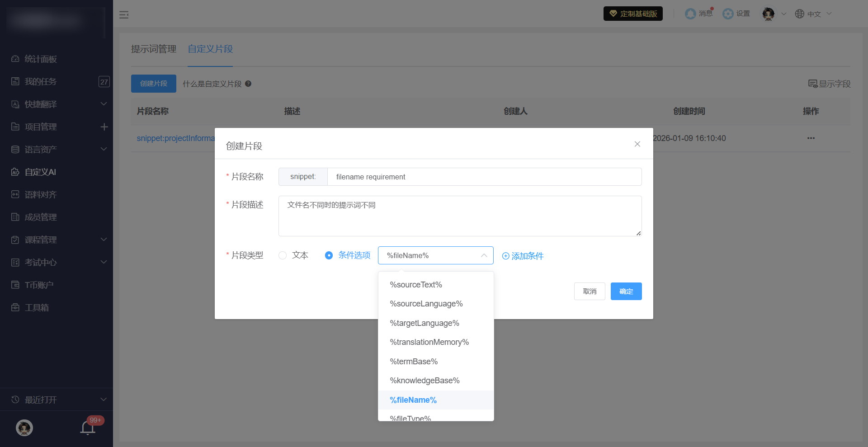Click the plus icon next to 项目管理

point(104,127)
